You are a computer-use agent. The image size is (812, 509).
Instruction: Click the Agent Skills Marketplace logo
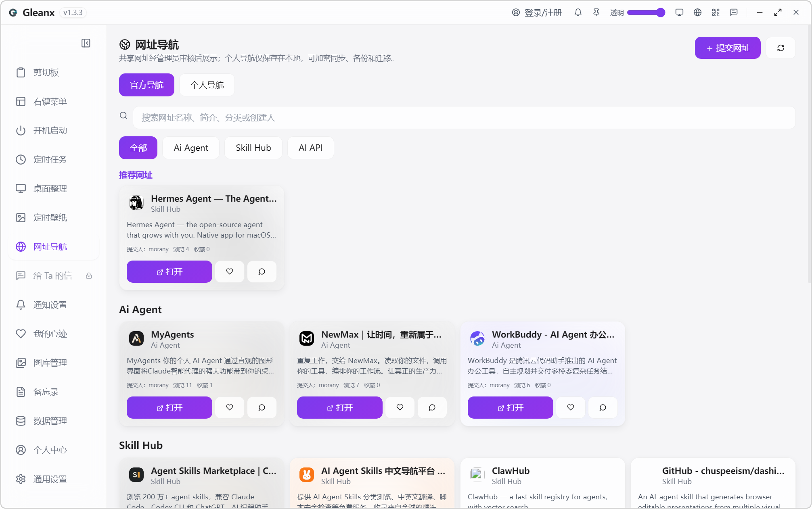click(x=136, y=475)
